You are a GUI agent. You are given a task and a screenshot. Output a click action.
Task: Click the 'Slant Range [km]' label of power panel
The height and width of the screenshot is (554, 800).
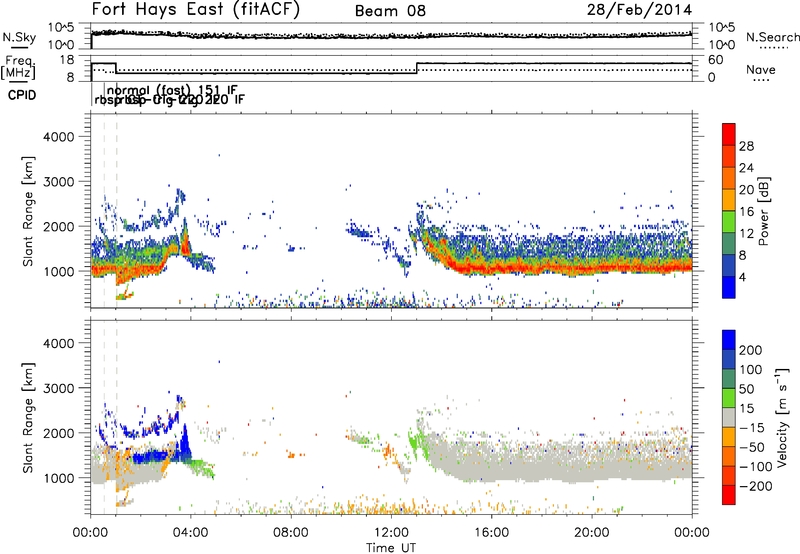pyautogui.click(x=28, y=211)
